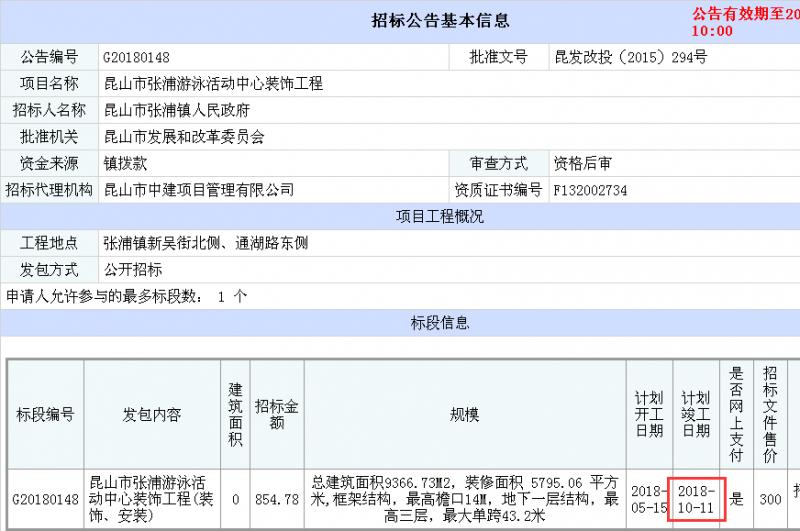Click the 建筑面积 column header
This screenshot has height=531, width=800.
coord(235,414)
